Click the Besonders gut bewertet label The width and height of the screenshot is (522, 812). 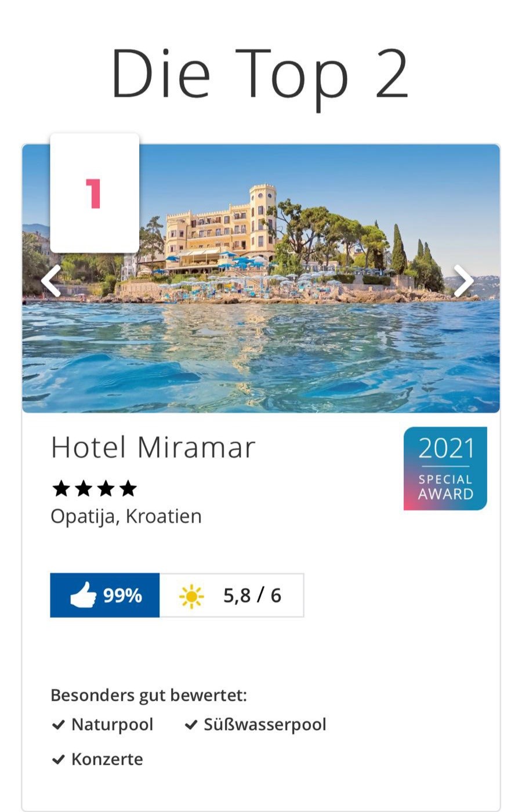148,695
